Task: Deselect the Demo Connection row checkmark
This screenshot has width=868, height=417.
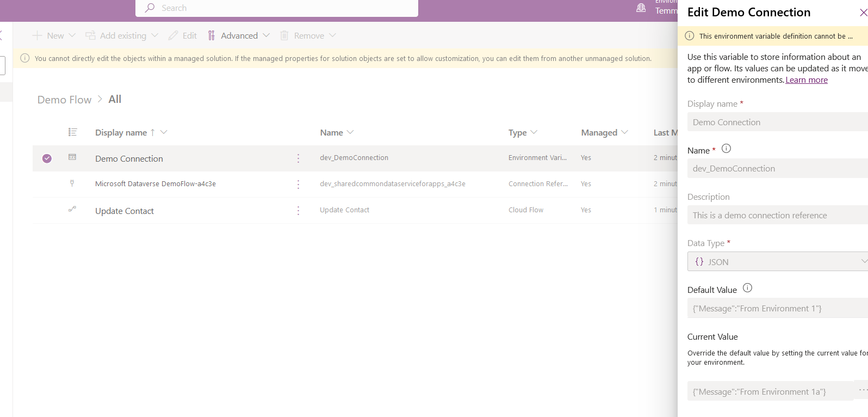Action: coord(47,158)
